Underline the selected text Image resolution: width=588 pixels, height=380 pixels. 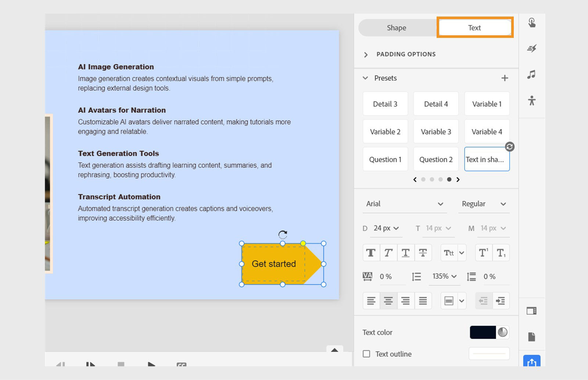point(405,253)
